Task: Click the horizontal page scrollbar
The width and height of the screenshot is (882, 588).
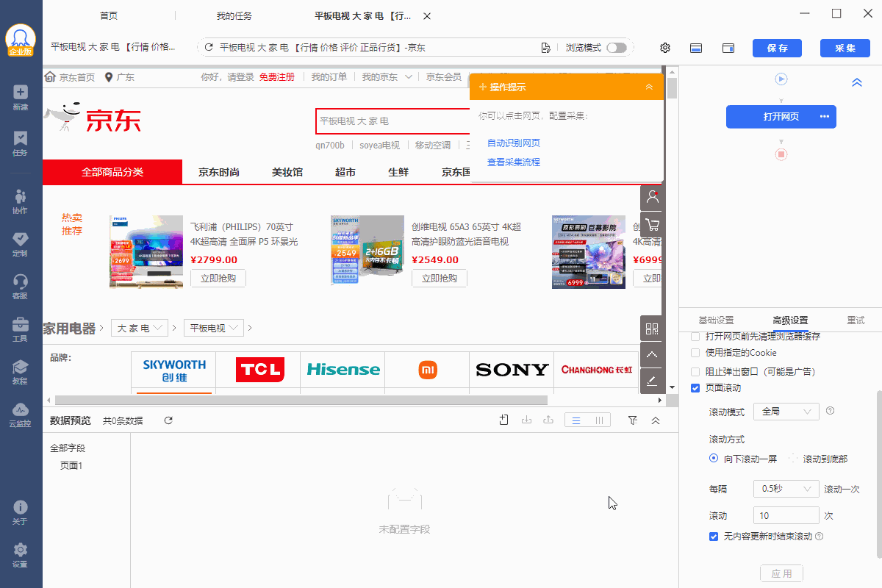Action: 301,400
